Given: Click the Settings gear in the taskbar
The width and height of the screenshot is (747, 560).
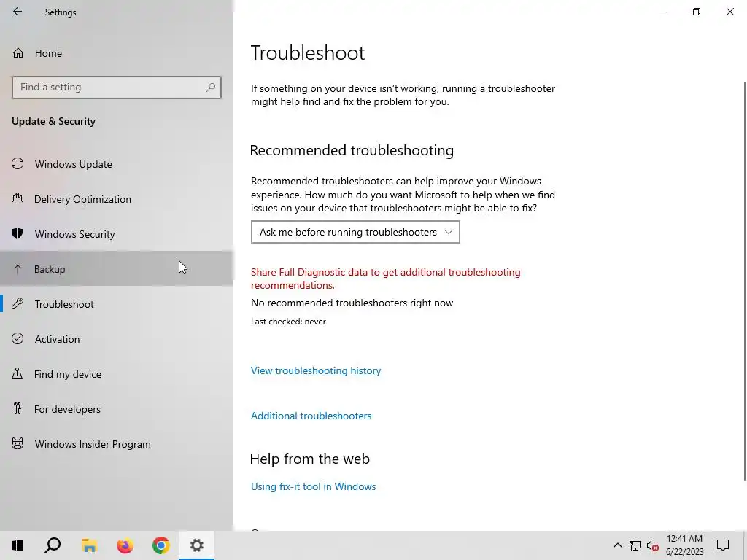Looking at the screenshot, I should 197,545.
